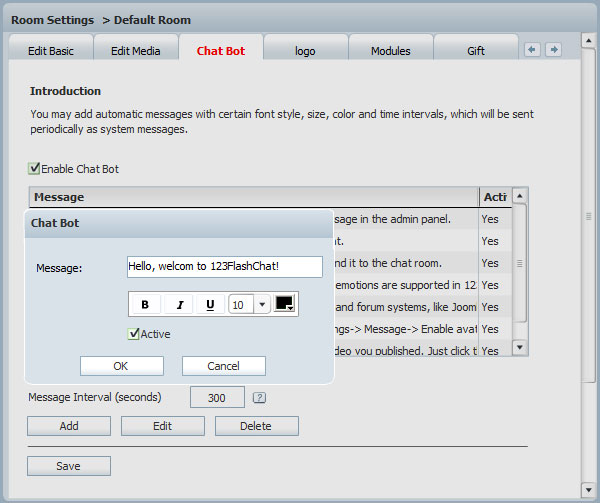Click the help icon beside Message Interval

pyautogui.click(x=259, y=398)
